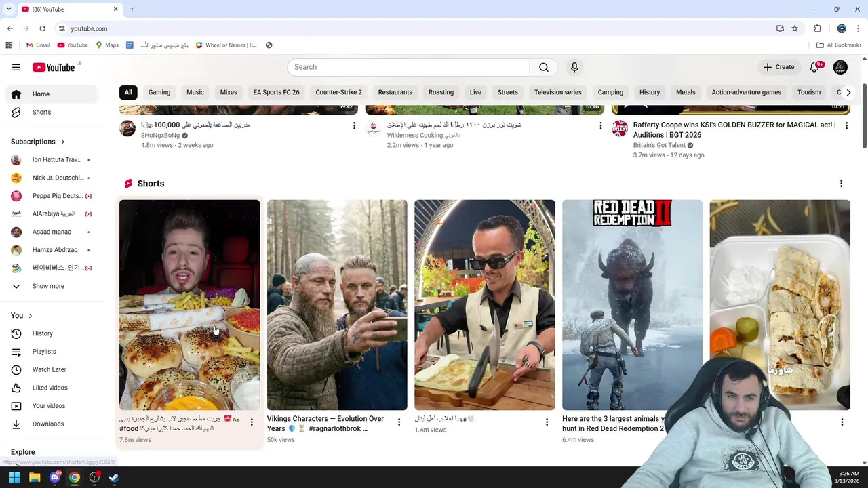
Task: Open File Explorer from taskbar
Action: [35, 478]
